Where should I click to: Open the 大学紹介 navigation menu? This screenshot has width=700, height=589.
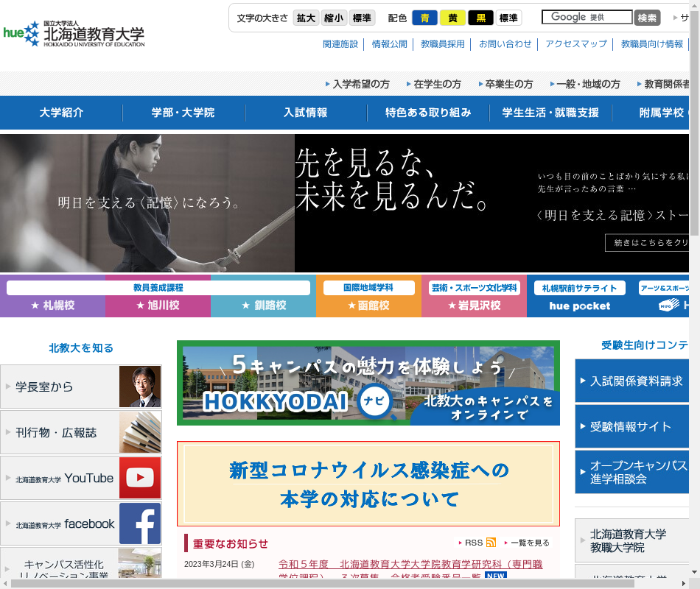tap(61, 113)
